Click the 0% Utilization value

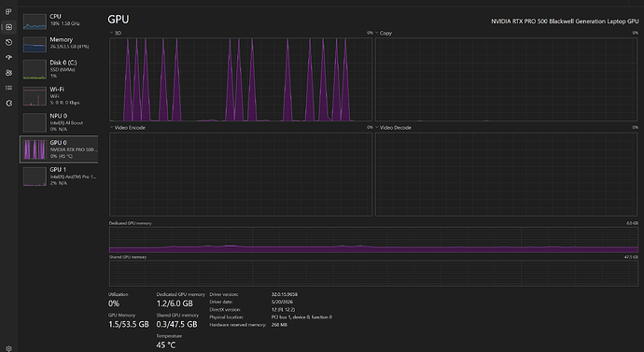click(x=114, y=303)
